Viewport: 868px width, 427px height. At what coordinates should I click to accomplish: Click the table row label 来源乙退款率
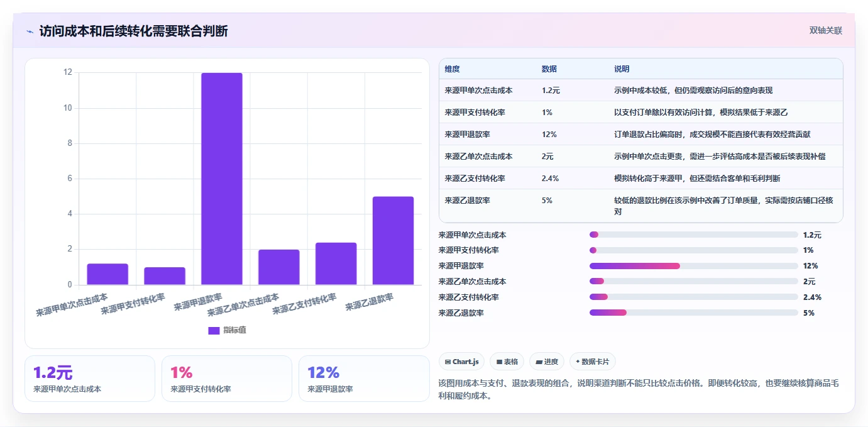(x=467, y=201)
